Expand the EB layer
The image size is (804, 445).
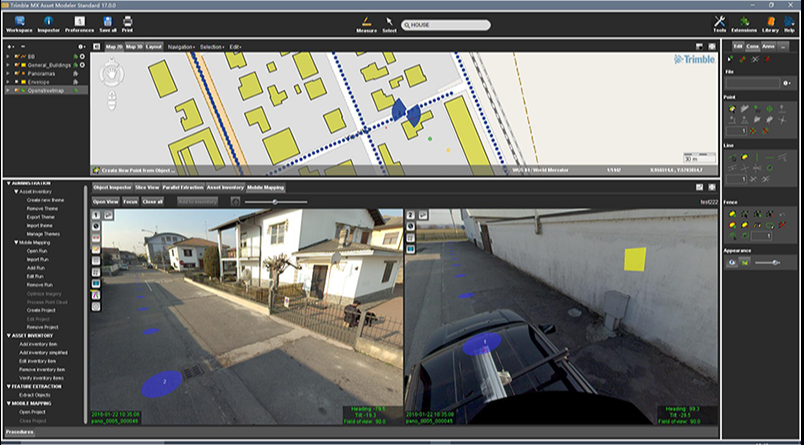[8, 56]
